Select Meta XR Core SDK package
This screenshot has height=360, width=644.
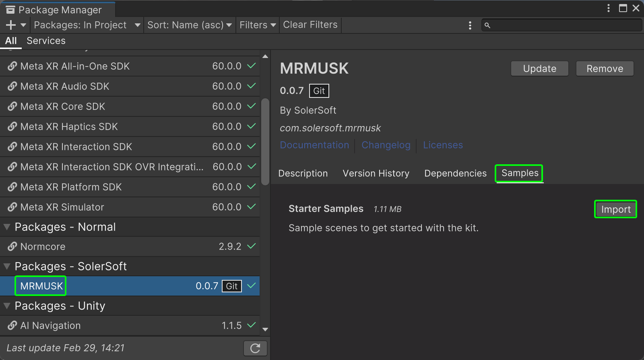(x=63, y=106)
